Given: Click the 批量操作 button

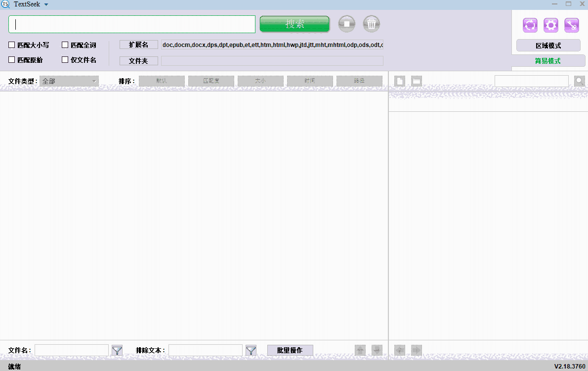Looking at the screenshot, I should (290, 350).
